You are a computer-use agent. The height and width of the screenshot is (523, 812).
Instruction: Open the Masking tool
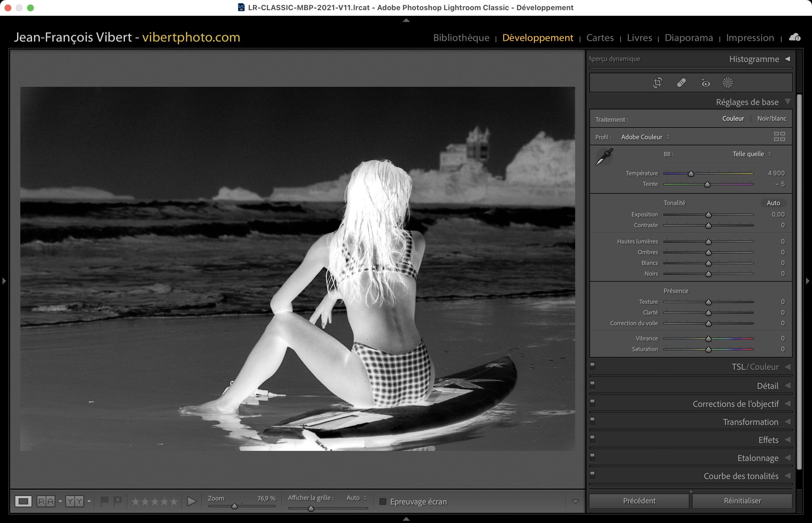tap(727, 83)
